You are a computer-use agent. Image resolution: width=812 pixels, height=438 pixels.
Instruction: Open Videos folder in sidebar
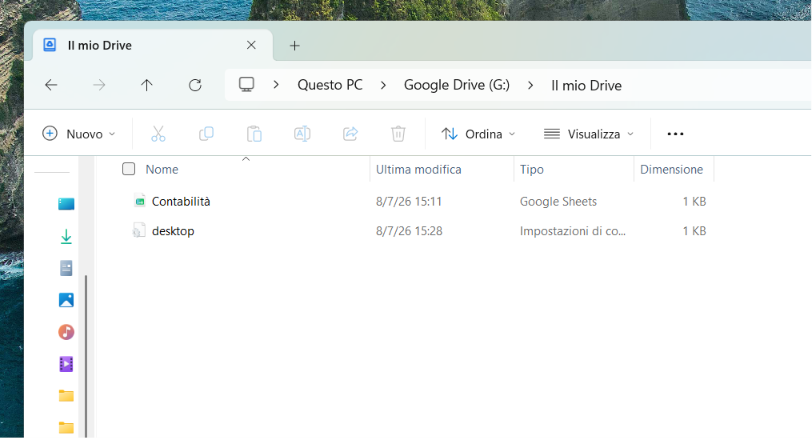[66, 364]
